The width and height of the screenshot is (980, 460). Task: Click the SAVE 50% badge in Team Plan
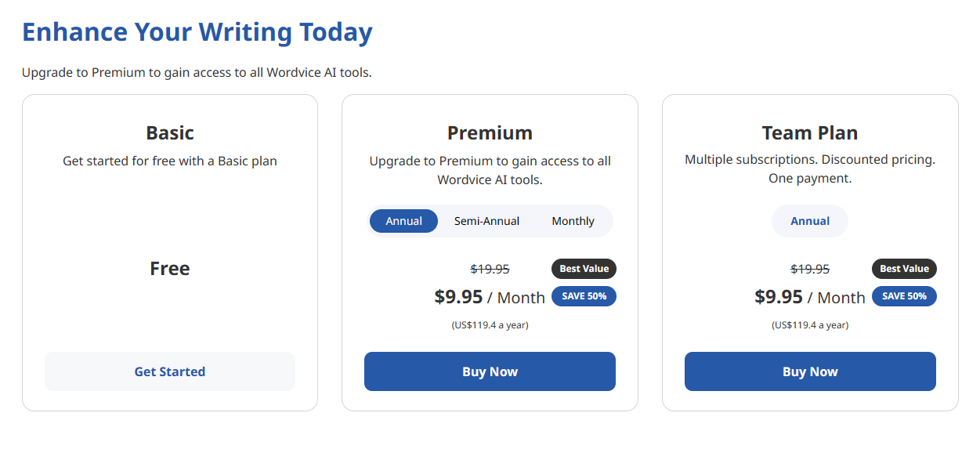904,296
